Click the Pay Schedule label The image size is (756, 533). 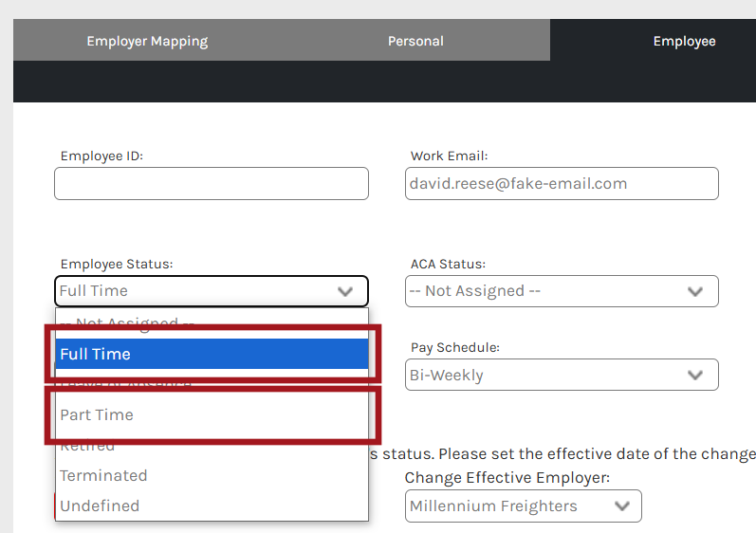point(454,347)
